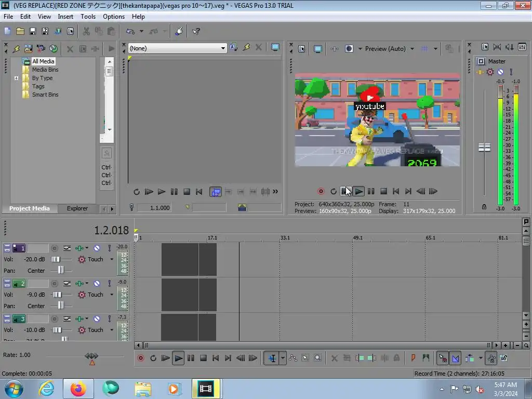Click the Master fader lock icon
The width and height of the screenshot is (532, 399).
pos(484,207)
